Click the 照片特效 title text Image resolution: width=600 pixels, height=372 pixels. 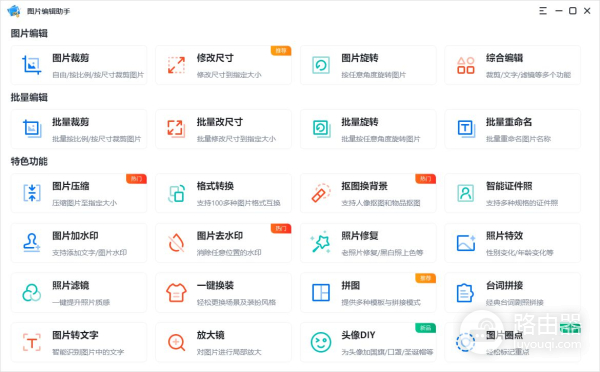(x=505, y=236)
